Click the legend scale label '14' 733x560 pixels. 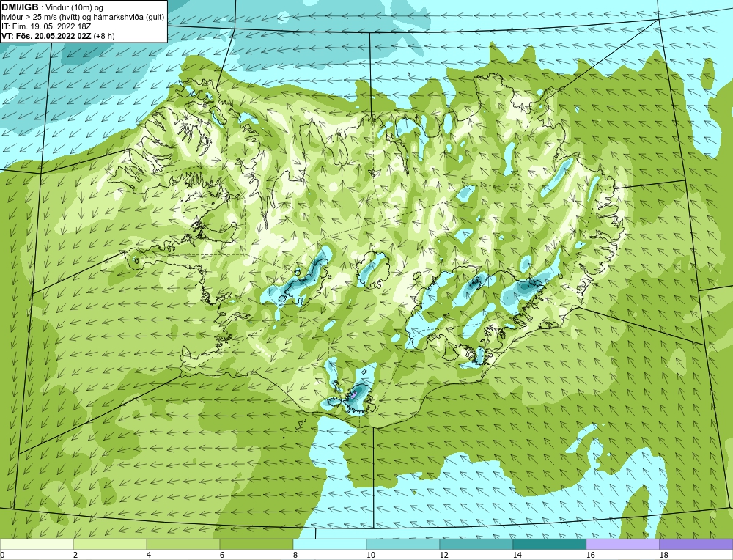517,555
